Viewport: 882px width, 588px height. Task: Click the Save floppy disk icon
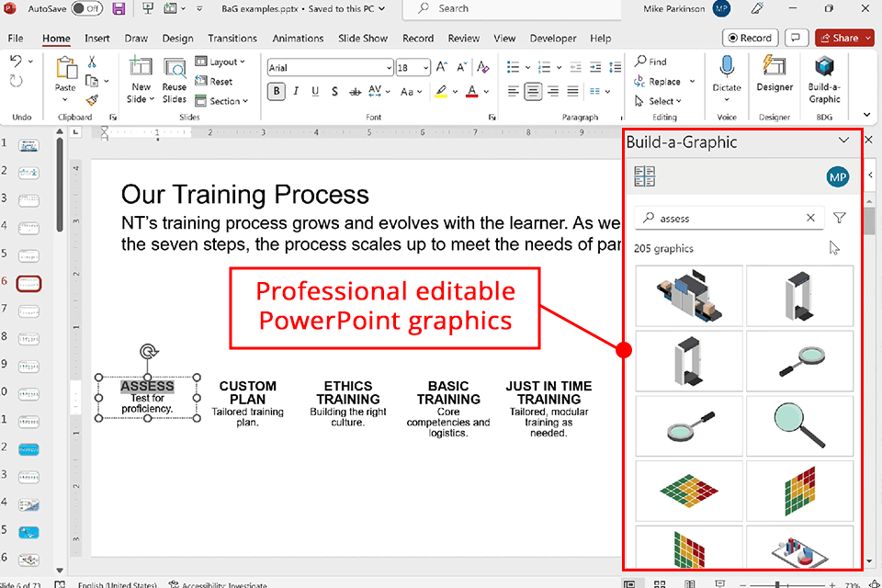pyautogui.click(x=119, y=8)
